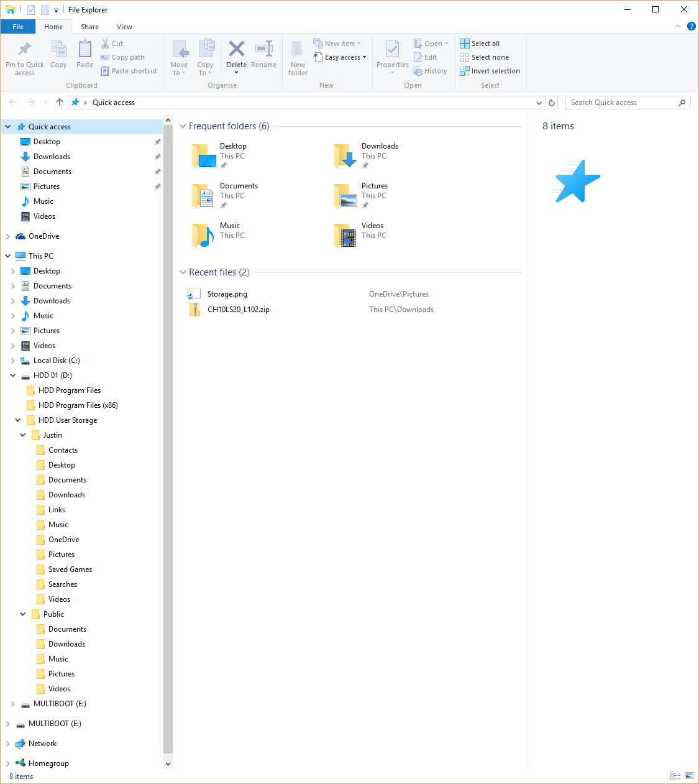This screenshot has width=699, height=784.
Task: Click the Up folder arrow icon
Action: pyautogui.click(x=60, y=103)
